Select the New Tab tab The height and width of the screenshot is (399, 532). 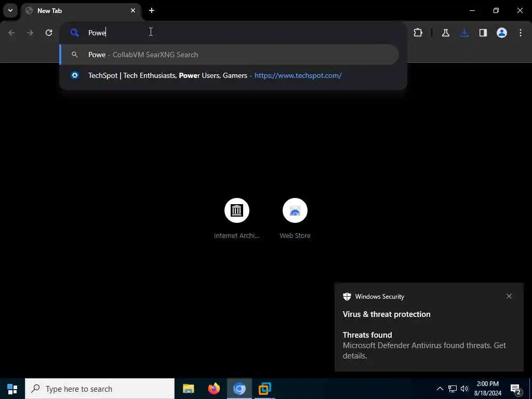coord(81,10)
